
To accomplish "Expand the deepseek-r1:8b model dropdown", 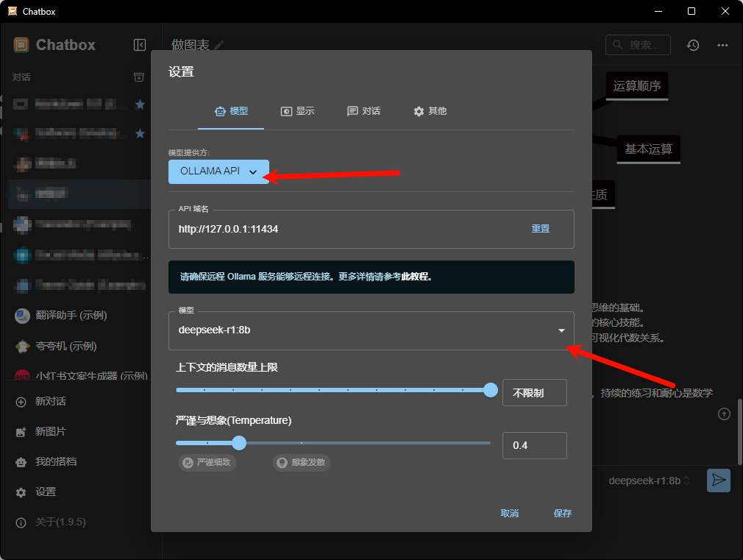I will (x=561, y=330).
